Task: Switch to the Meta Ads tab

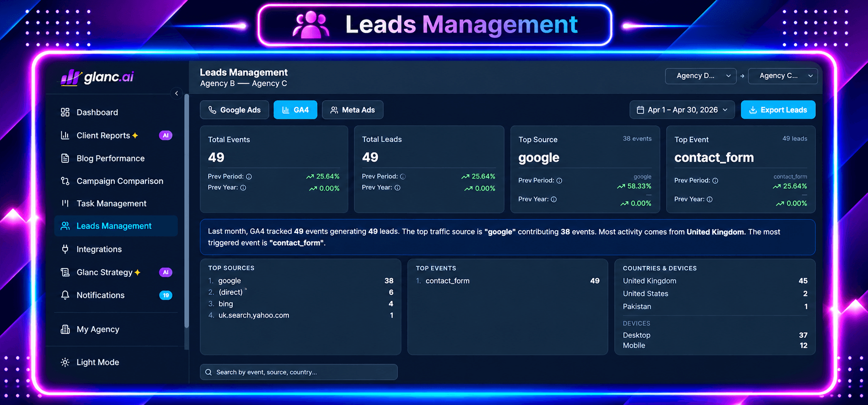Action: pos(353,110)
